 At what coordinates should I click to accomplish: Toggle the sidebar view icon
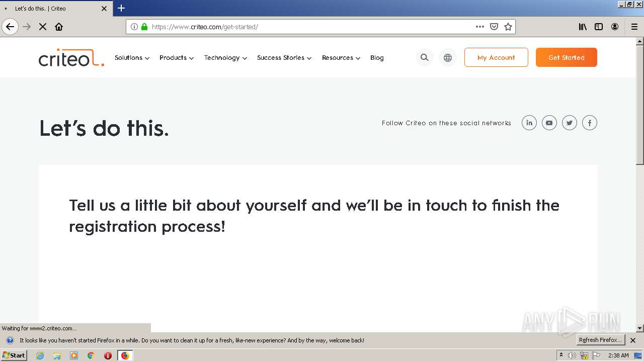599,27
